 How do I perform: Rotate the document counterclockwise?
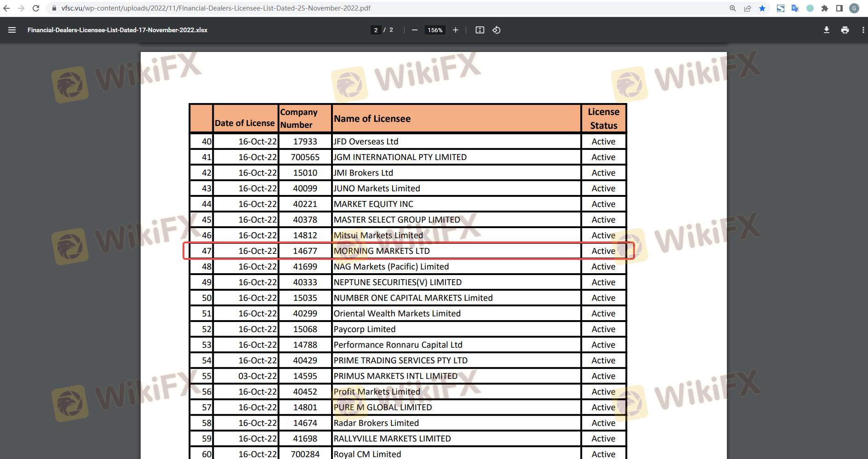[497, 30]
